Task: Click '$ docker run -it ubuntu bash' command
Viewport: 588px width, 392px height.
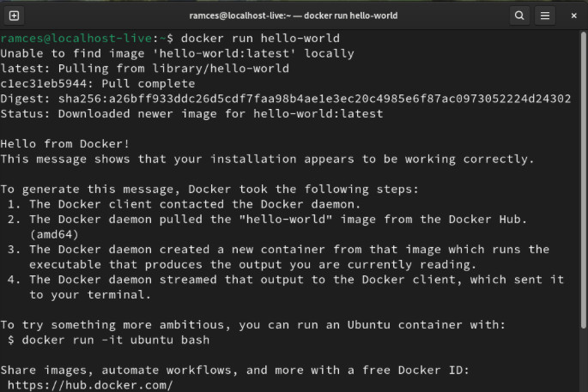Action: pos(108,340)
